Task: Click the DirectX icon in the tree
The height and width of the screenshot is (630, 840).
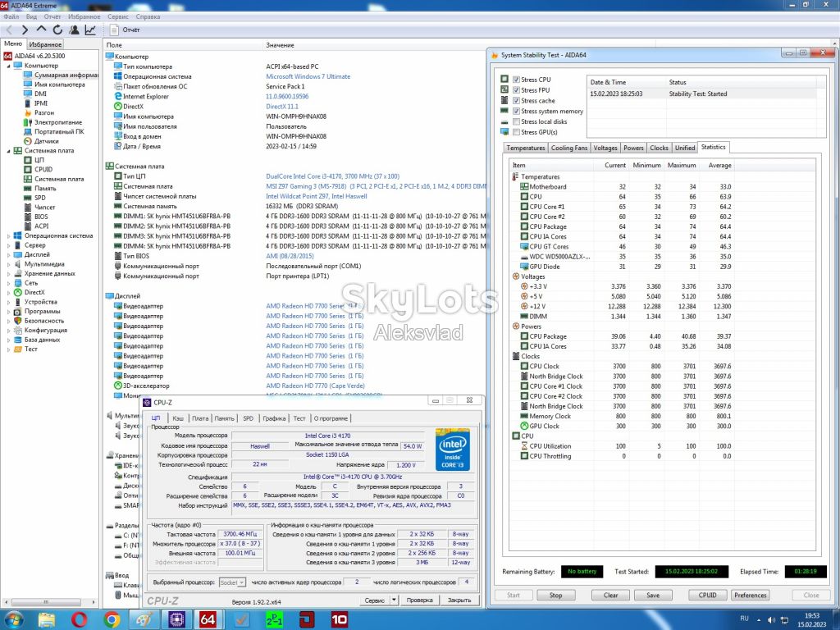Action: coord(18,293)
